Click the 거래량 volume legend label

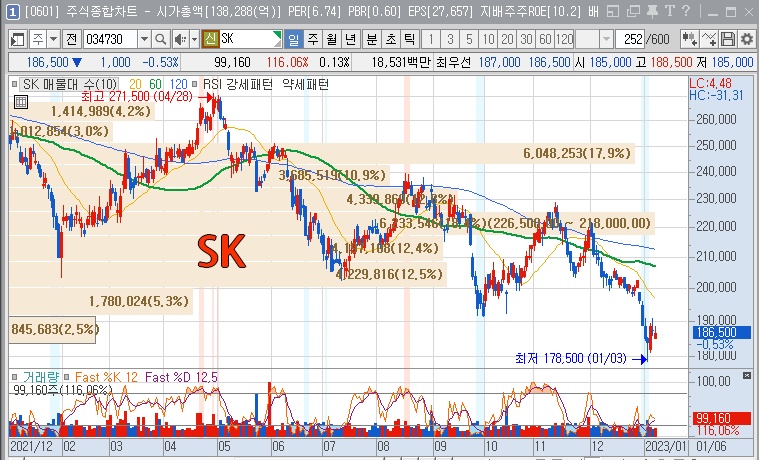(41, 377)
